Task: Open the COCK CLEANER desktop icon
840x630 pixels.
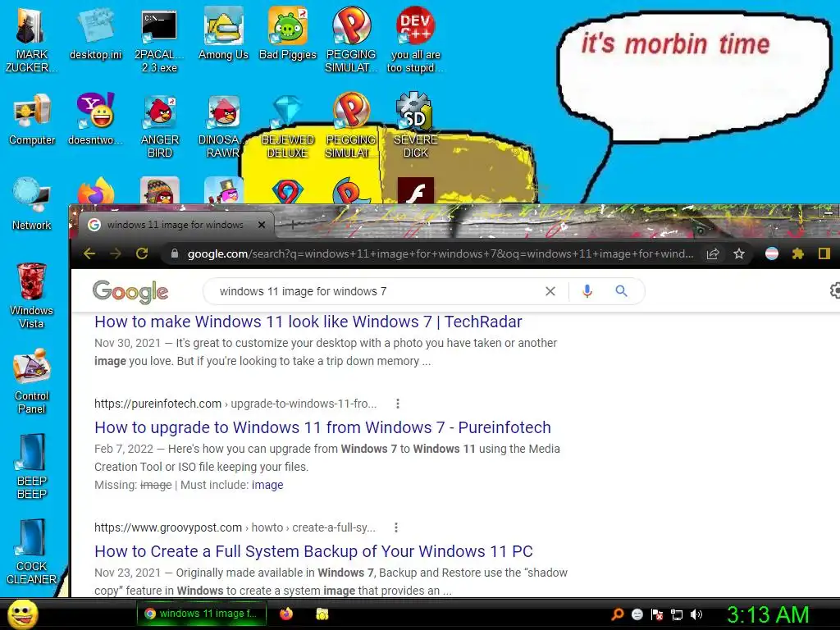Action: point(32,552)
